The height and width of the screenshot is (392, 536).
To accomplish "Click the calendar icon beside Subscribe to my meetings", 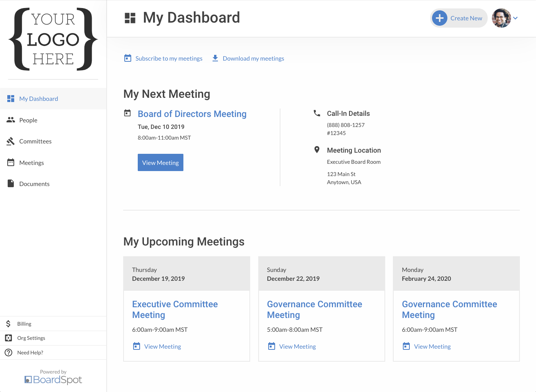I will [128, 58].
